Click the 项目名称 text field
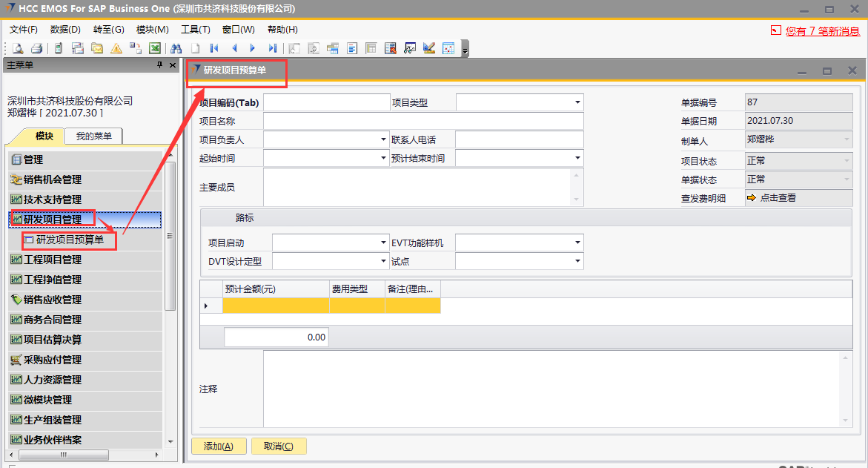 [423, 121]
